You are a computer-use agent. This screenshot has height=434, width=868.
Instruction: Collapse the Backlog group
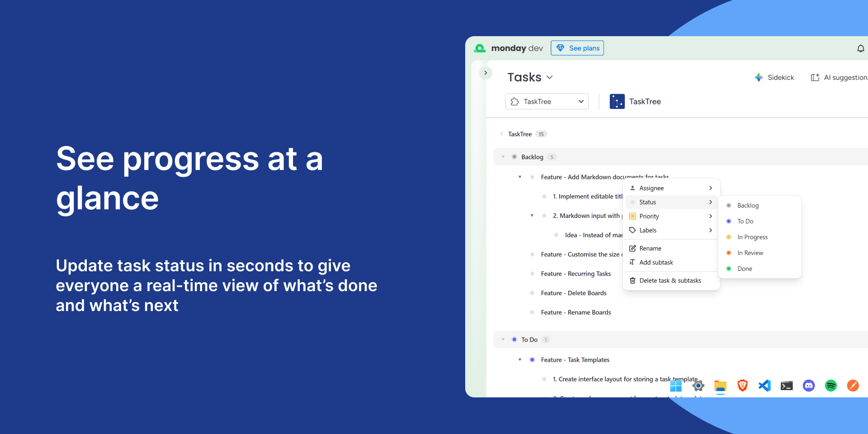pos(503,157)
